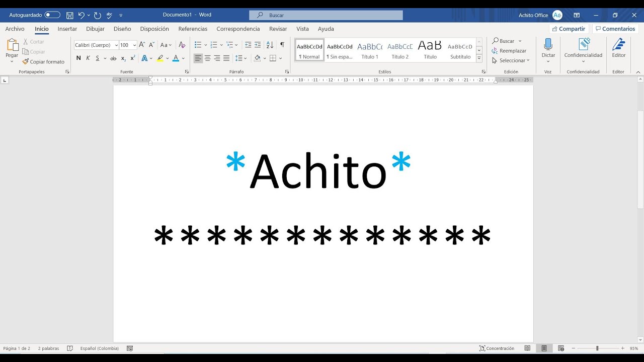Apply the Subtítulo style
Image resolution: width=644 pixels, height=362 pixels.
tap(460, 50)
